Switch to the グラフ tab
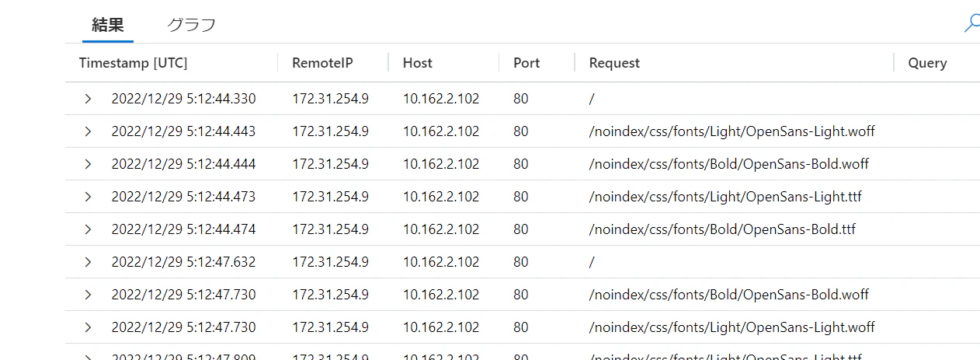Image resolution: width=980 pixels, height=360 pixels. [x=191, y=24]
